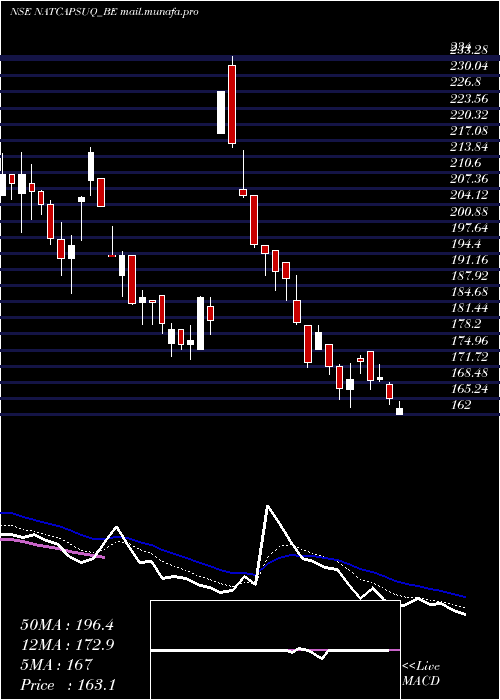The width and height of the screenshot is (500, 700).
Task: Click the 50MA : 196.4 readout
Action: (67, 625)
